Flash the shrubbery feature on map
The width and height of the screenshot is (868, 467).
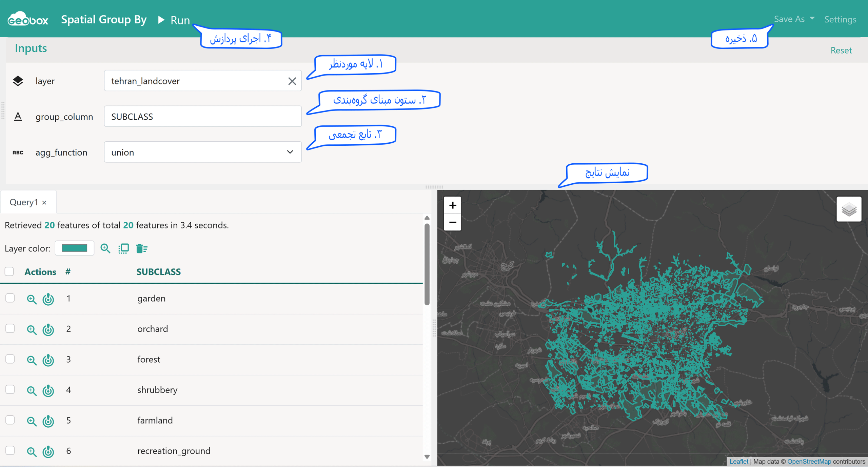click(48, 391)
